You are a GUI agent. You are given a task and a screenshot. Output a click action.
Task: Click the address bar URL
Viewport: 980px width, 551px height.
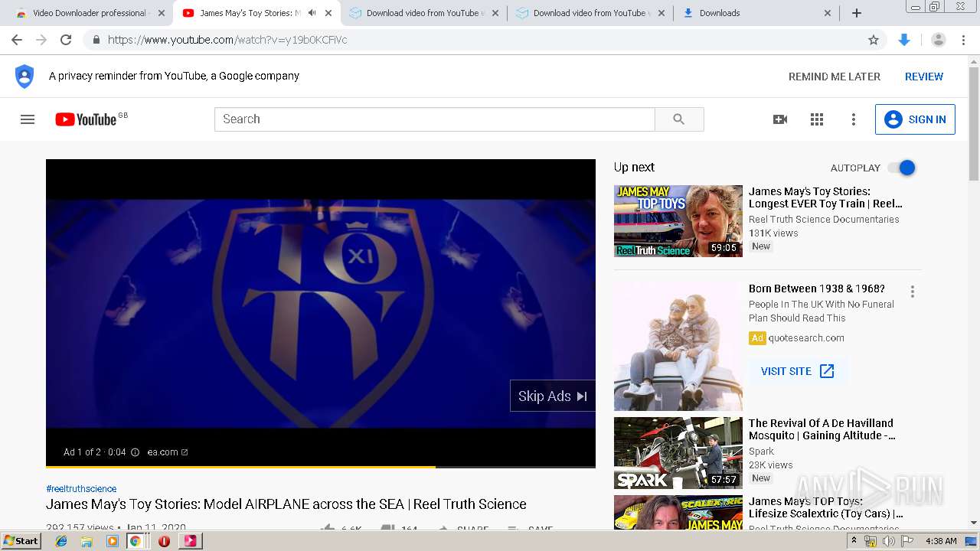(227, 40)
